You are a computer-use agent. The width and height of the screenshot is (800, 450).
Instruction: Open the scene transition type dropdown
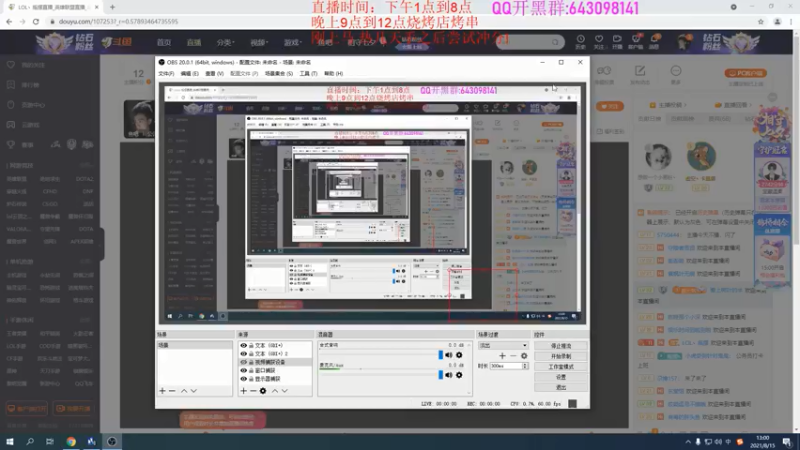(503, 345)
